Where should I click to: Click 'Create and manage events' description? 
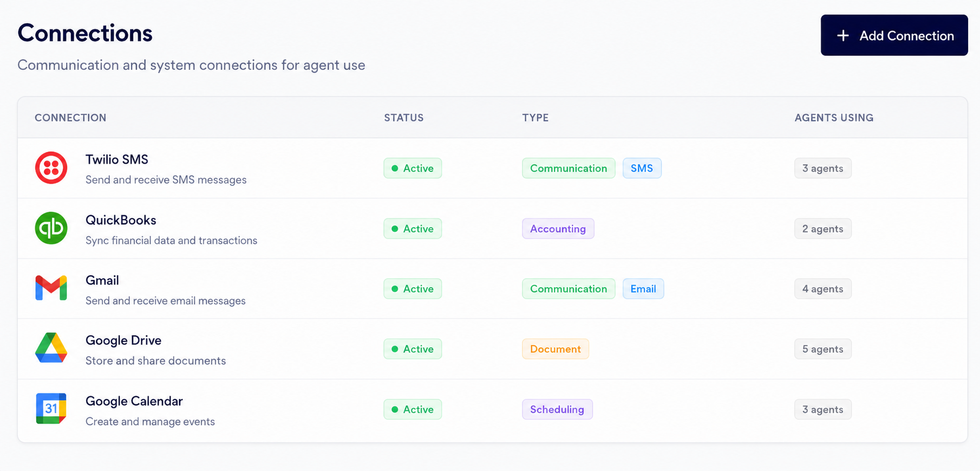(x=150, y=421)
